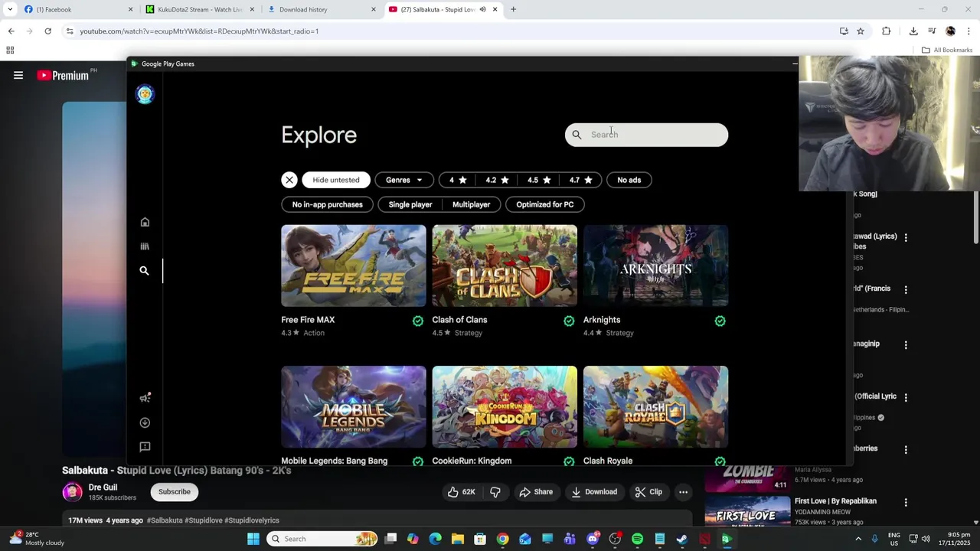Viewport: 980px width, 551px height.
Task: Clear filters with the X chip button
Action: coord(289,180)
